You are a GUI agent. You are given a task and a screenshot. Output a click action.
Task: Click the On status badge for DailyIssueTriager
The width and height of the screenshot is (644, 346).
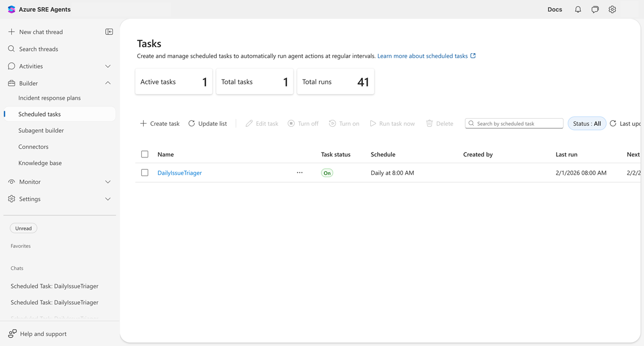click(x=327, y=172)
